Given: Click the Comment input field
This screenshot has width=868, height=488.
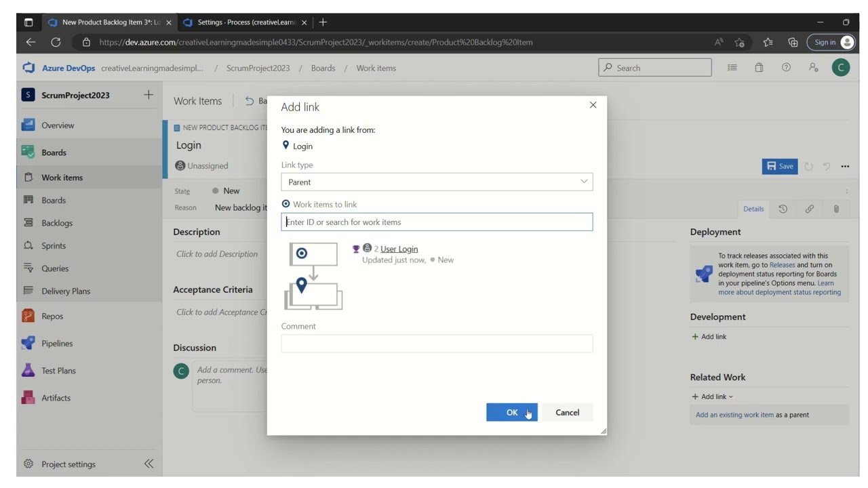Looking at the screenshot, I should coord(437,343).
